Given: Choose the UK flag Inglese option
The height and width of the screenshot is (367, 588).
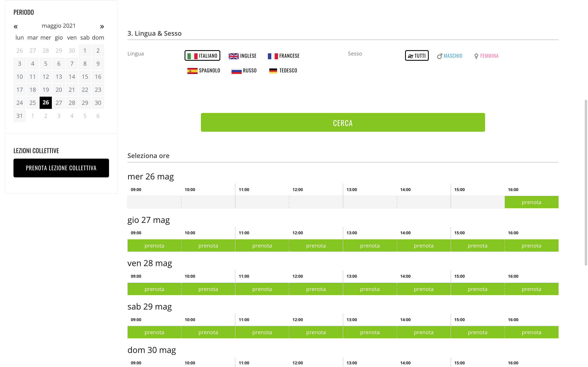Looking at the screenshot, I should [x=242, y=56].
